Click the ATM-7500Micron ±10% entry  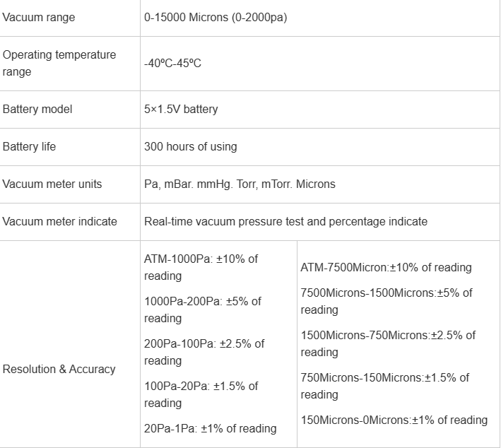click(386, 267)
